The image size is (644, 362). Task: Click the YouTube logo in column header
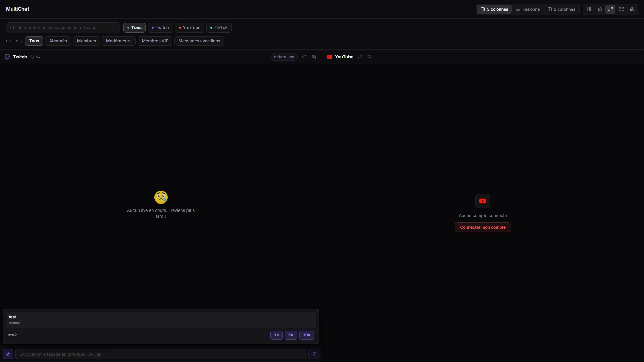(329, 57)
